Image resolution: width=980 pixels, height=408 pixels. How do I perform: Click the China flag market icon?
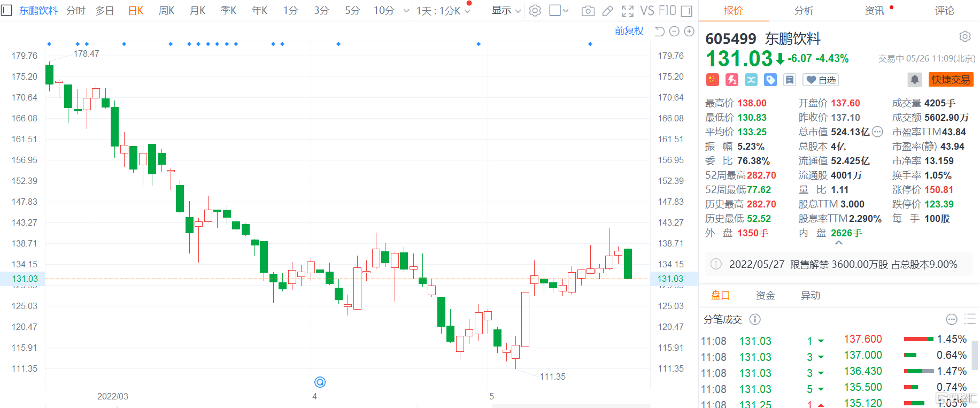coord(712,80)
